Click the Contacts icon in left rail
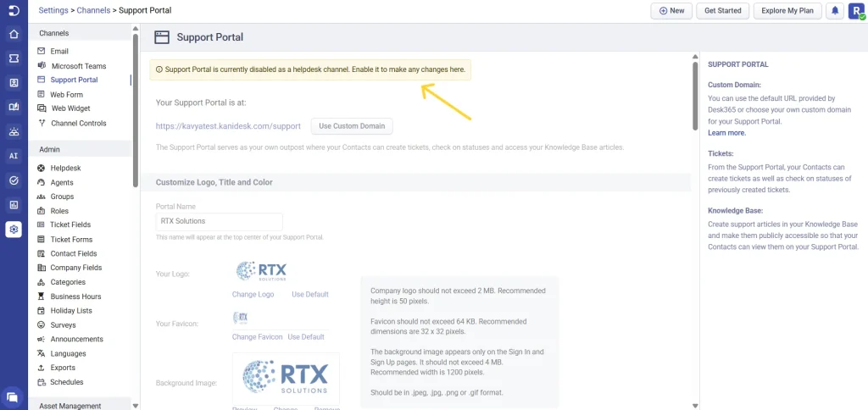The width and height of the screenshot is (868, 410). click(14, 83)
